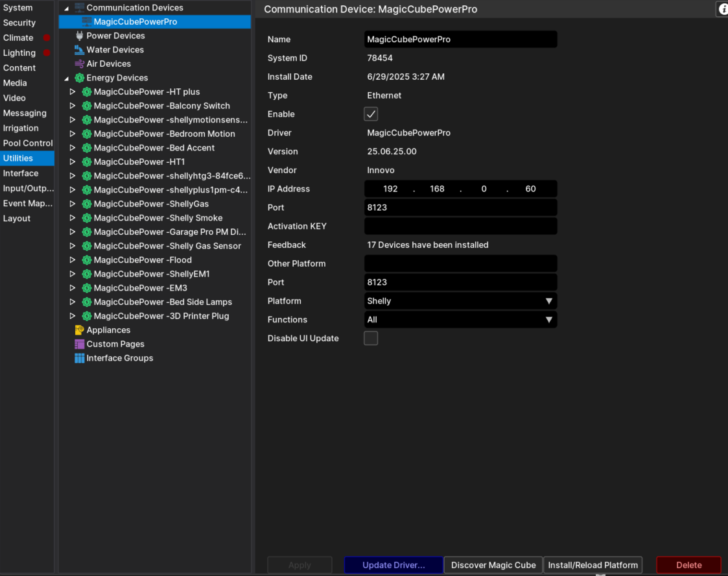
Task: Expand the MagicCubePower -shellymotionsens... node
Action: 73,120
